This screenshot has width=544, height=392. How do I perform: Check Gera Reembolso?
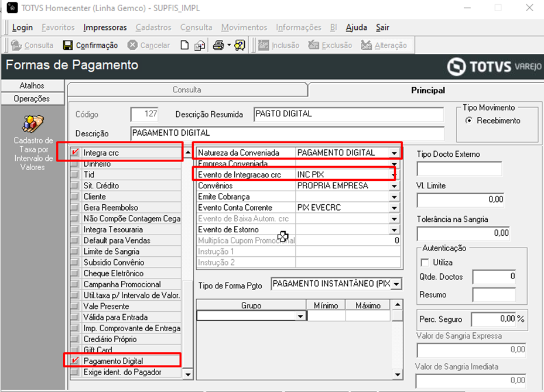[74, 207]
